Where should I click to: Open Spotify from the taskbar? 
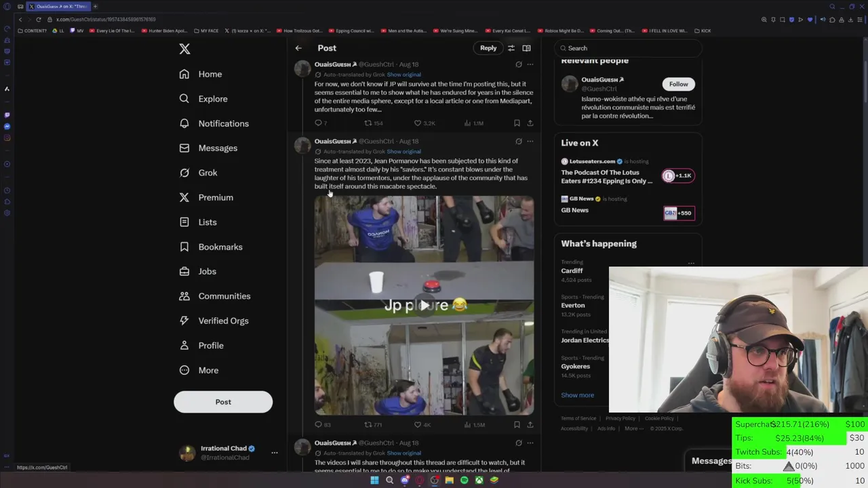coord(464,480)
